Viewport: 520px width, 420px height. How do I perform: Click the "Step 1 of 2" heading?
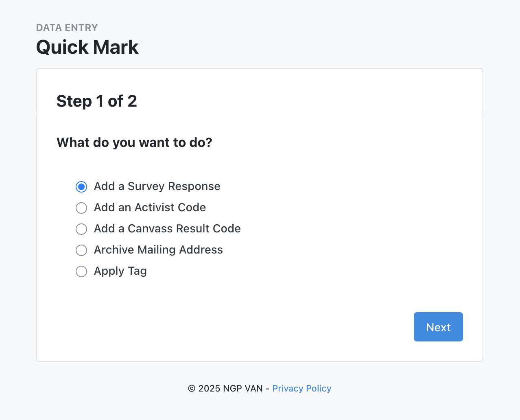[96, 101]
